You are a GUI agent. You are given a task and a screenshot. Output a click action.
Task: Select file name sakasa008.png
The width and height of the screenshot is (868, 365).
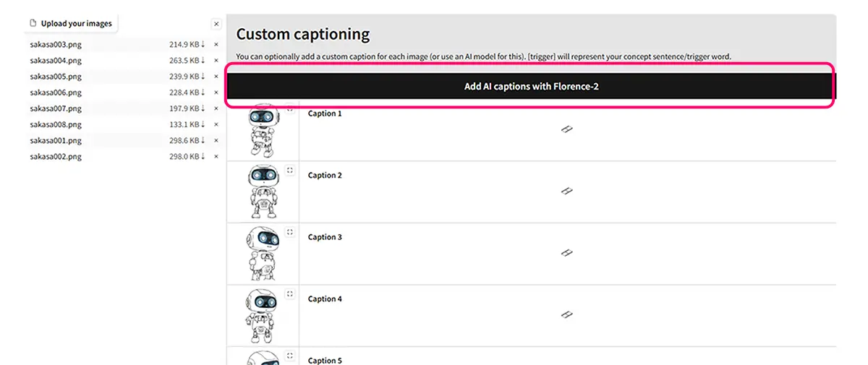pos(56,124)
